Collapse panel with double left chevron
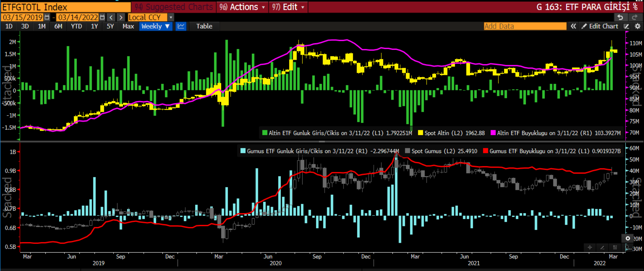 (x=573, y=26)
